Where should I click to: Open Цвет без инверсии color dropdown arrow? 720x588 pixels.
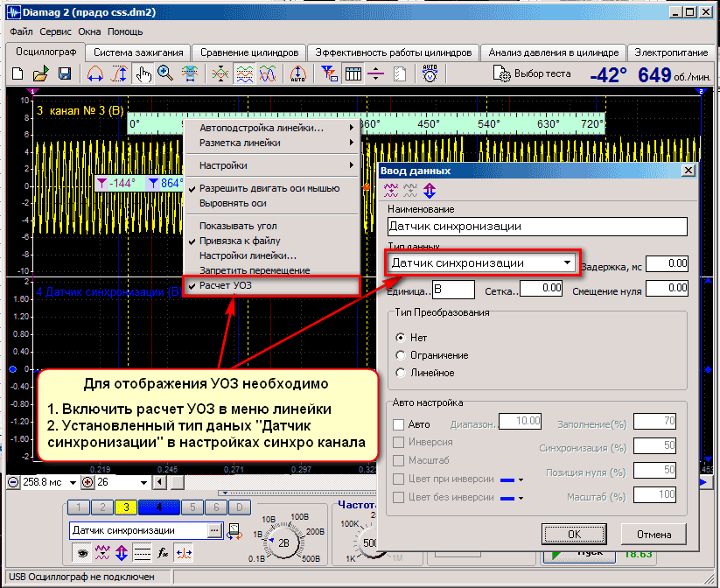[521, 498]
